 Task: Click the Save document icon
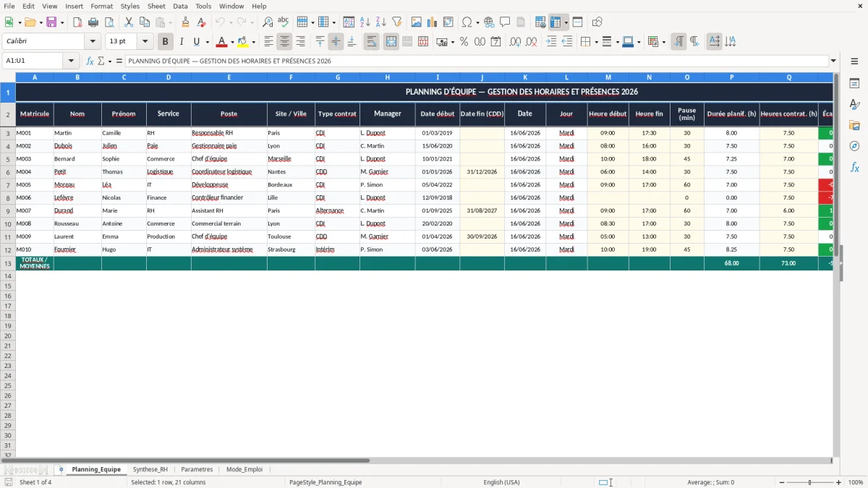point(51,22)
